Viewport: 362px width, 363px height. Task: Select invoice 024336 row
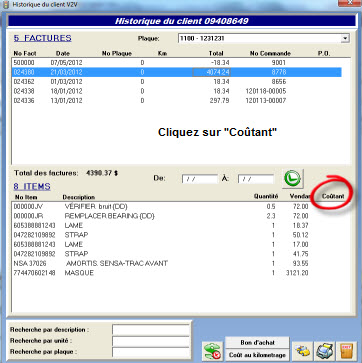177,101
